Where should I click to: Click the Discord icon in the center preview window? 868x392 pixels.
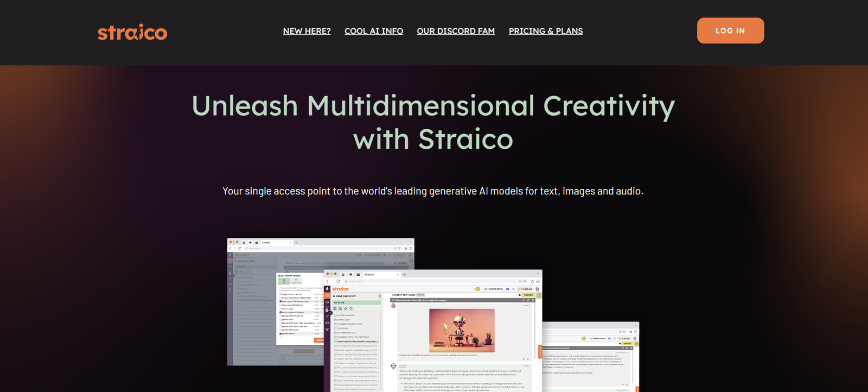(507, 289)
